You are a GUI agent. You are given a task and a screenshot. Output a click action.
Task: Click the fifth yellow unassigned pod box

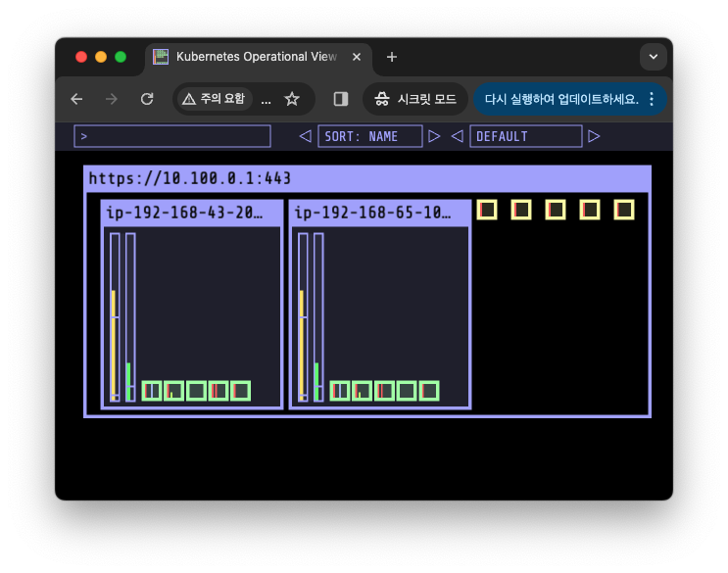point(624,210)
